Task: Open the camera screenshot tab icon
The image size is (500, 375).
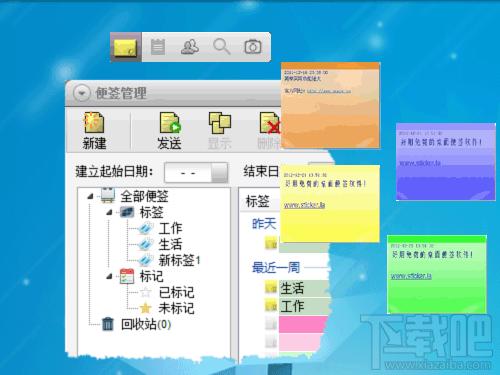Action: point(253,47)
